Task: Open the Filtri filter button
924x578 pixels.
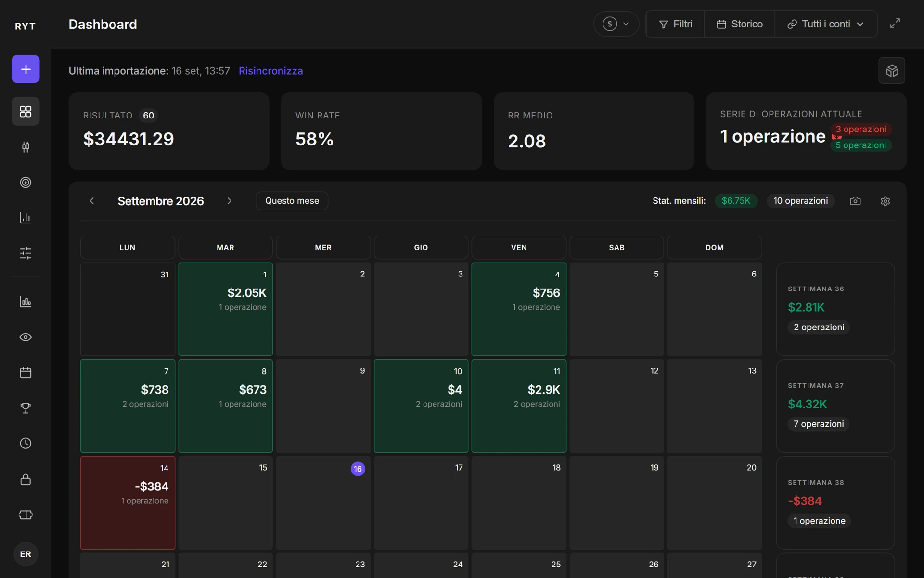Action: click(675, 24)
